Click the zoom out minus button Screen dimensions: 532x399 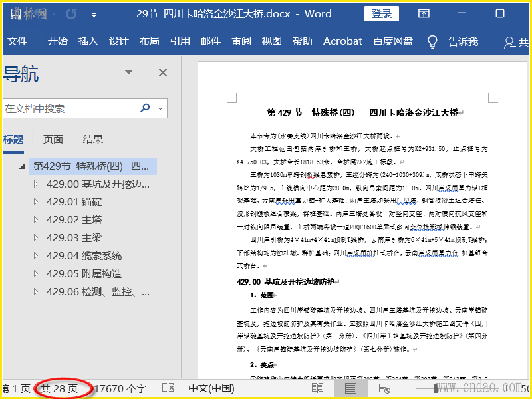click(408, 388)
